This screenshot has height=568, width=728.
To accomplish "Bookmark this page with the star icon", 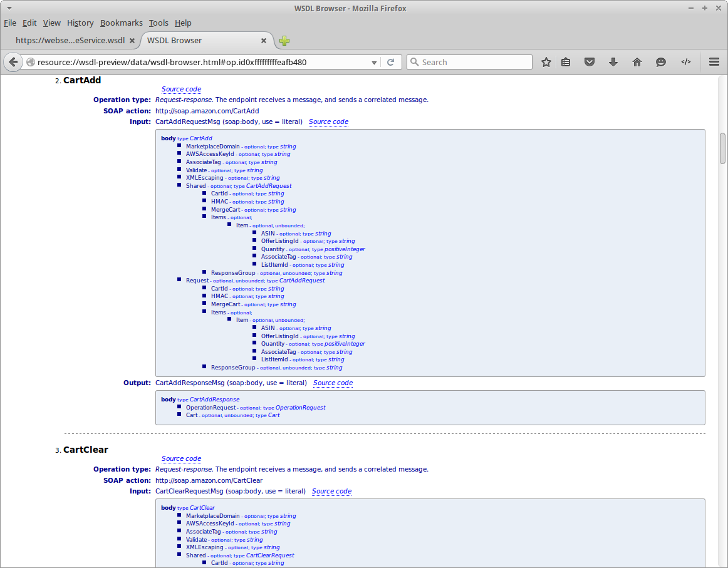I will [546, 62].
